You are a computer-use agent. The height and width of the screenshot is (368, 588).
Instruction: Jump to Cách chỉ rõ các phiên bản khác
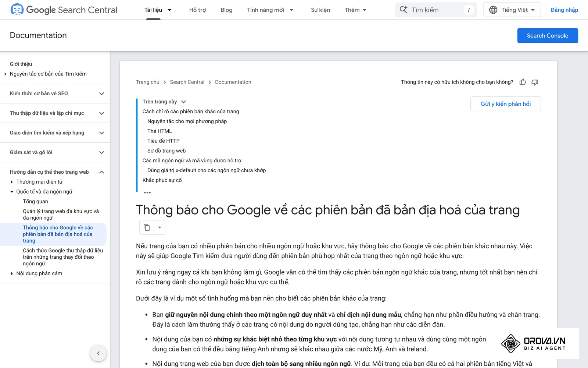coord(191,112)
